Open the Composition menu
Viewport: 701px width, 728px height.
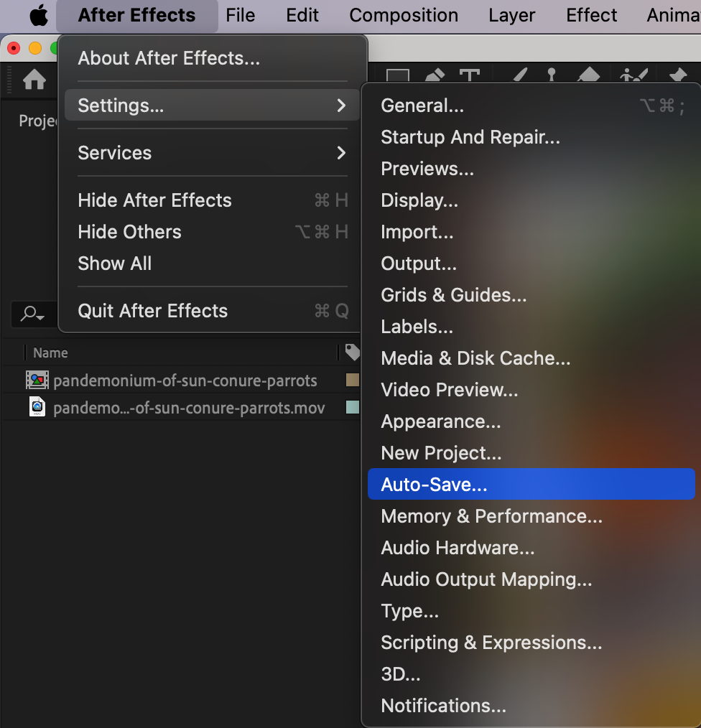click(404, 15)
